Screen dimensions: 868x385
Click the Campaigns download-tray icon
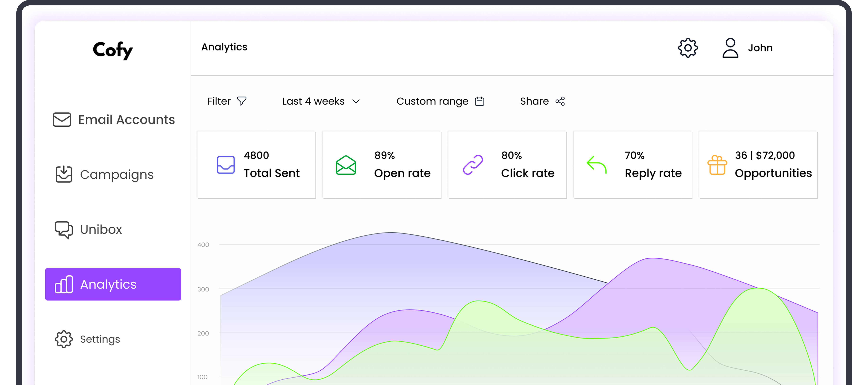click(x=64, y=174)
